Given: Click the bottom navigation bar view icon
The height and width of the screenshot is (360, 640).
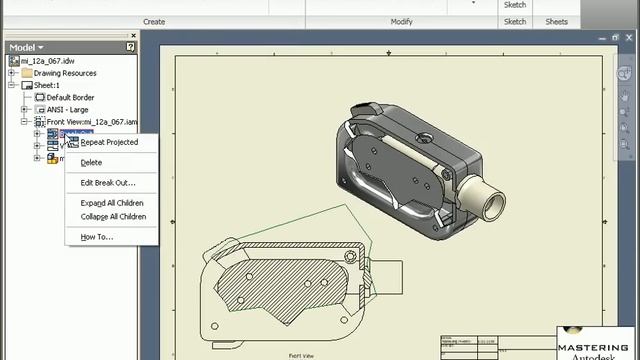Looking at the screenshot, I should [x=624, y=144].
